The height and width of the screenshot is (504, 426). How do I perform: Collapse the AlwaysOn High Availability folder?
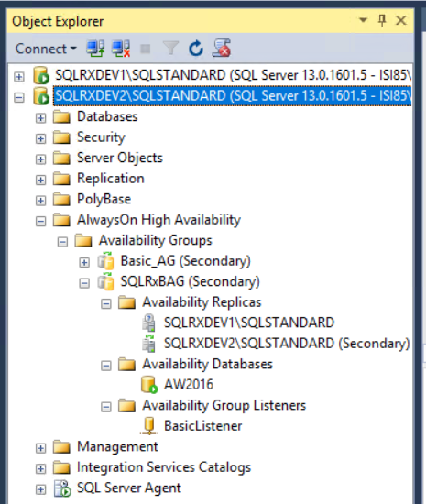point(40,221)
